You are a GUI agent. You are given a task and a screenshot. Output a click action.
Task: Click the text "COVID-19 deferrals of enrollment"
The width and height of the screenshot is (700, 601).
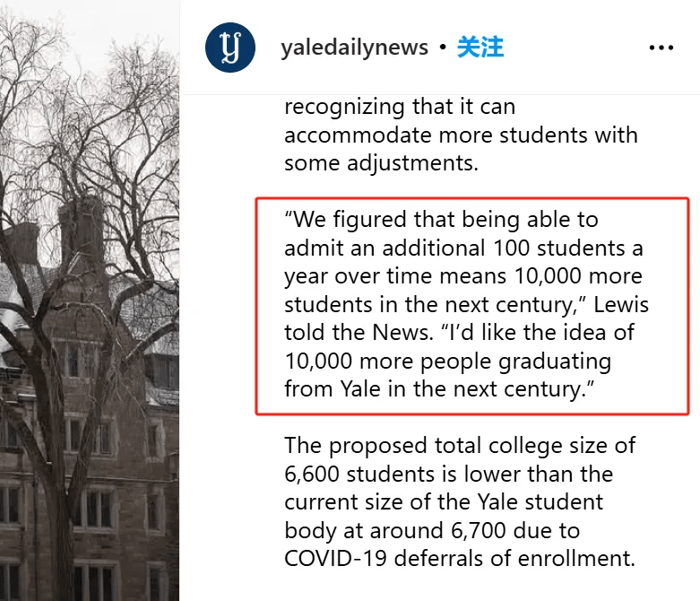[x=460, y=558]
